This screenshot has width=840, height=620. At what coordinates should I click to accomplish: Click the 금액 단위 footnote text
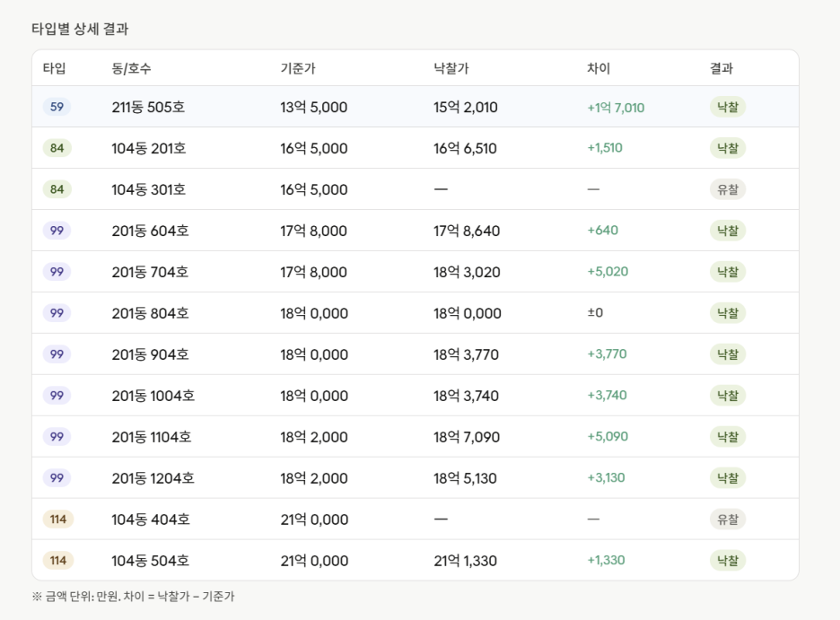click(133, 596)
